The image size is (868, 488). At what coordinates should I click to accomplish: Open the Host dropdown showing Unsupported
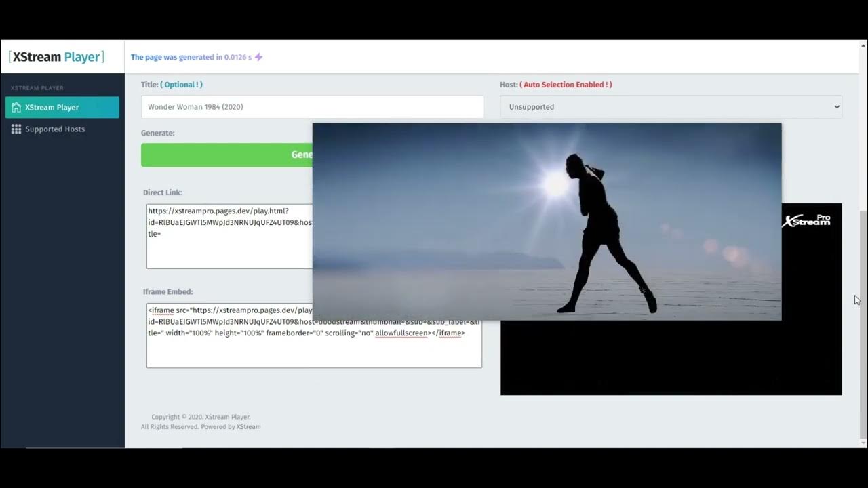(671, 107)
